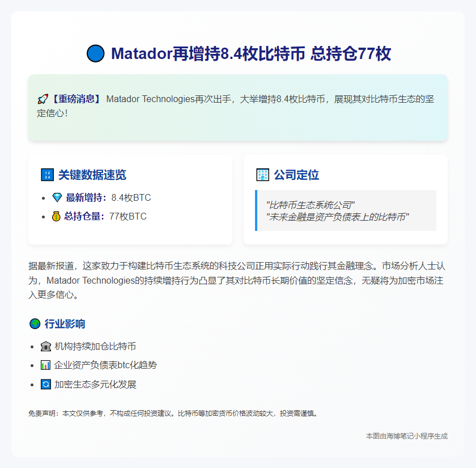Click the 关键数据速览 heading
Viewport: 476px width, 468px height.
tap(92, 175)
